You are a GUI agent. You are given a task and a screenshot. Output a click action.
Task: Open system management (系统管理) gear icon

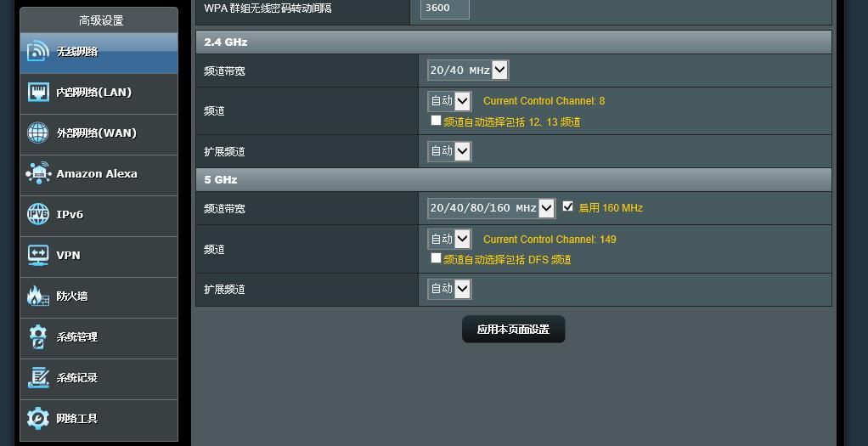37,337
